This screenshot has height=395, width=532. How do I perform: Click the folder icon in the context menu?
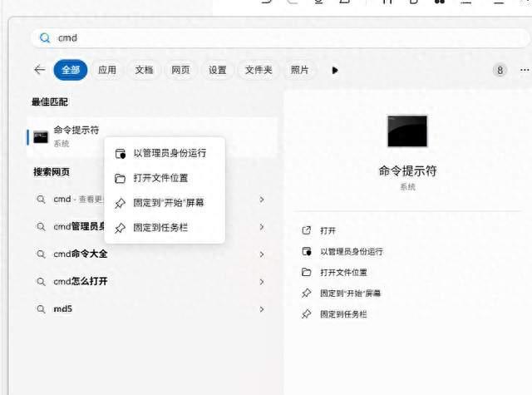120,178
